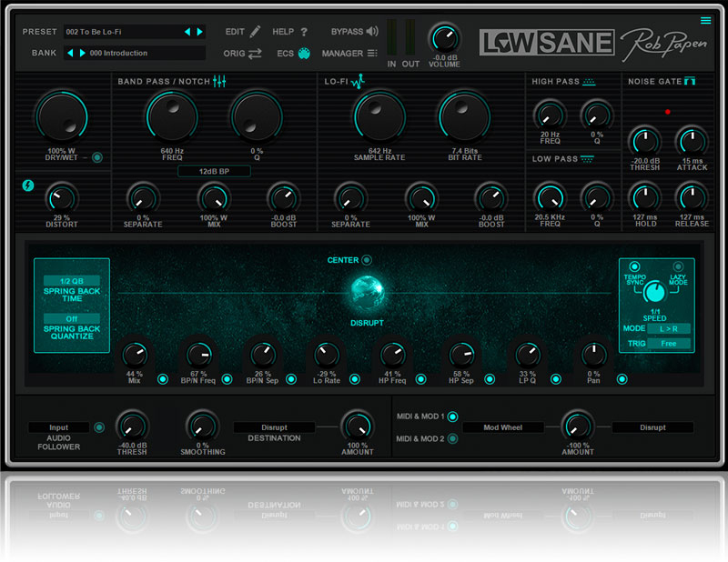728x562 pixels.
Task: Click the BYPASS speaker icon
Action: [372, 32]
